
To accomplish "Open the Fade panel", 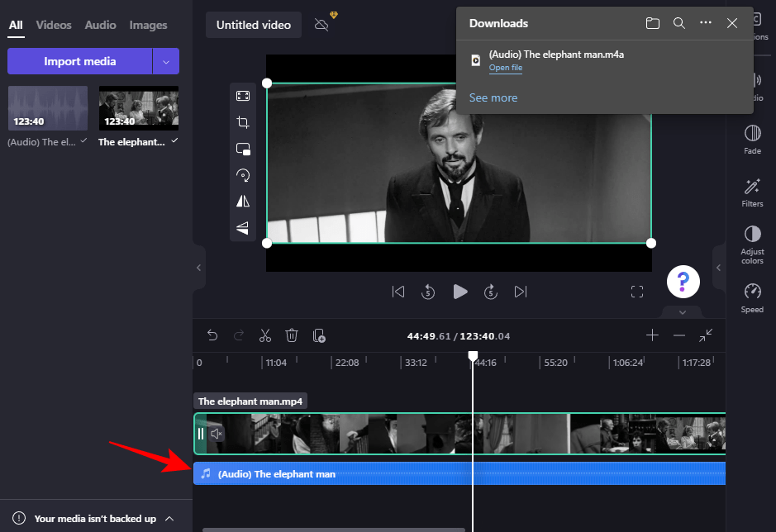I will point(751,139).
